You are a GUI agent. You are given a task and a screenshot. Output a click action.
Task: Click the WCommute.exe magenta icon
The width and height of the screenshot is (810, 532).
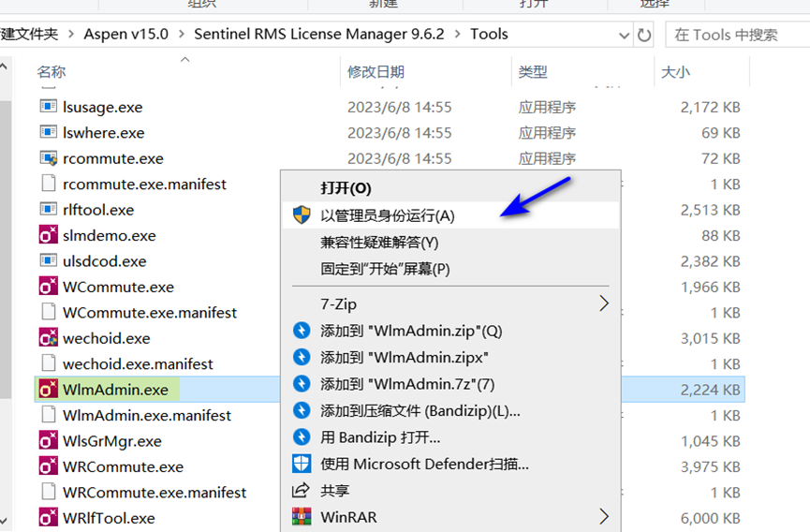pyautogui.click(x=49, y=287)
